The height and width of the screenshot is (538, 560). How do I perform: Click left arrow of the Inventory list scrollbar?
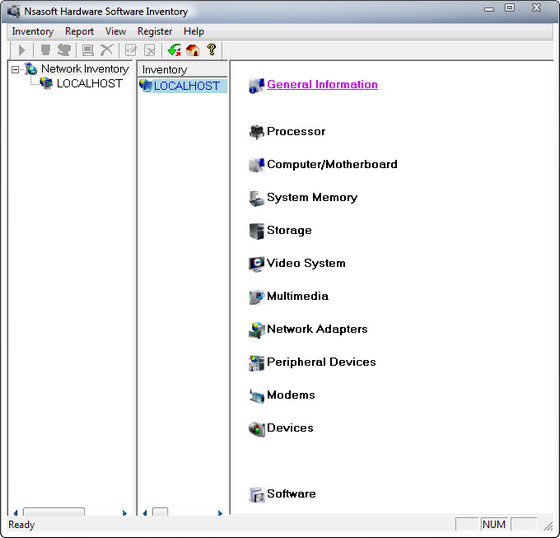tap(145, 513)
